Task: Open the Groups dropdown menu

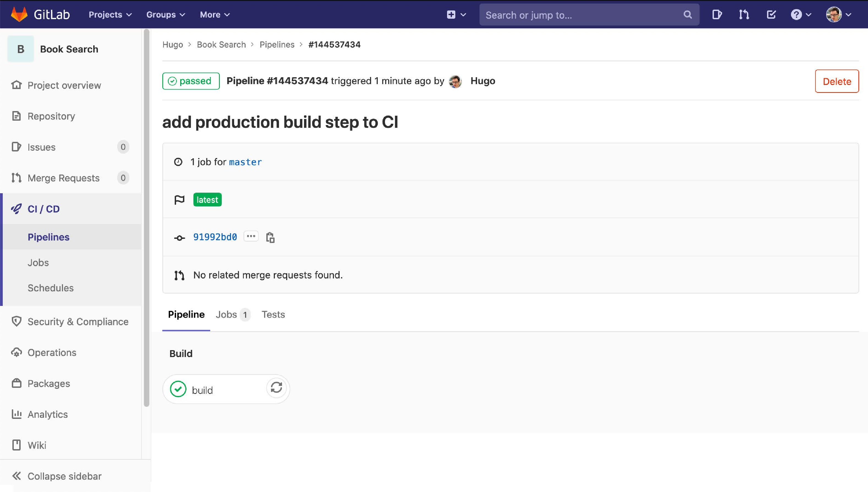Action: (x=165, y=15)
